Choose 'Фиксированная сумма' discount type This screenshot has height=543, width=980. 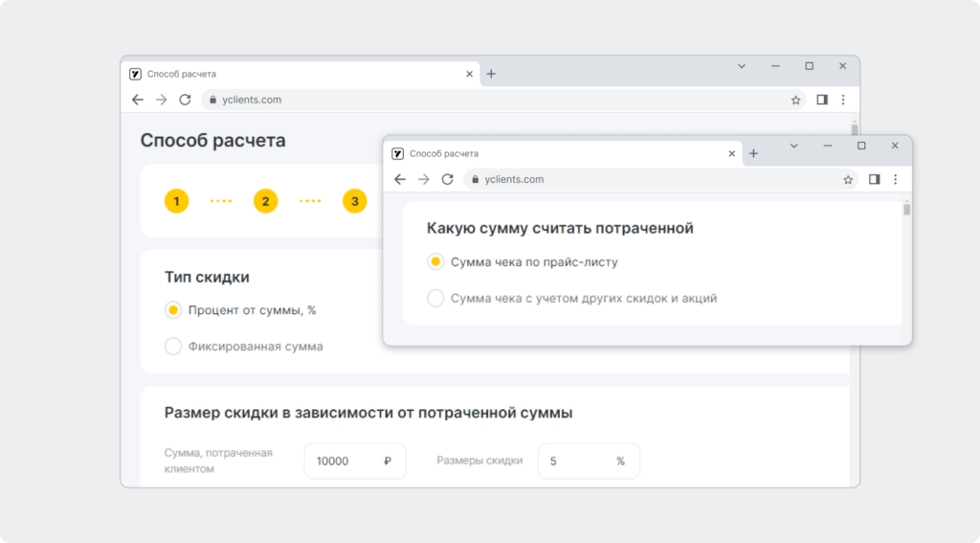click(x=173, y=346)
